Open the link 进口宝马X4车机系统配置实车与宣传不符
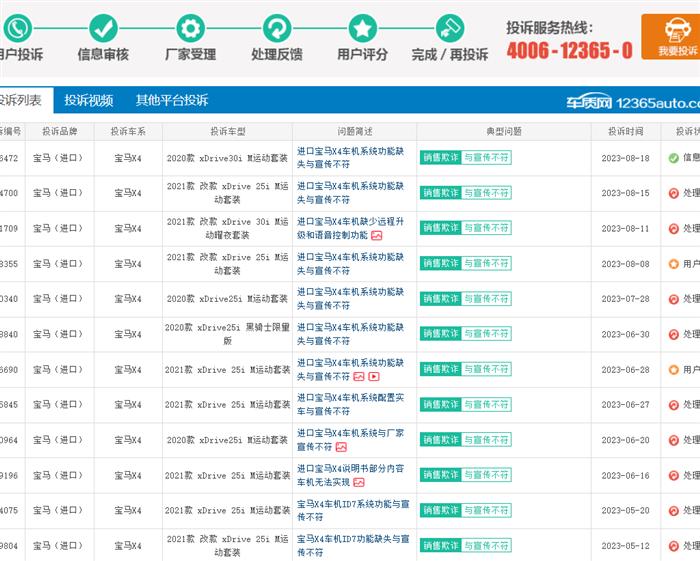The height and width of the screenshot is (561, 700). (x=350, y=404)
